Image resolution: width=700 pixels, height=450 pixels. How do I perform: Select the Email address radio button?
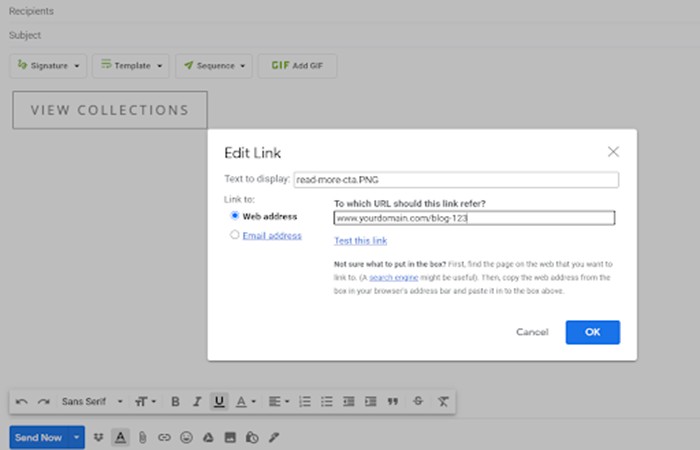click(x=235, y=236)
